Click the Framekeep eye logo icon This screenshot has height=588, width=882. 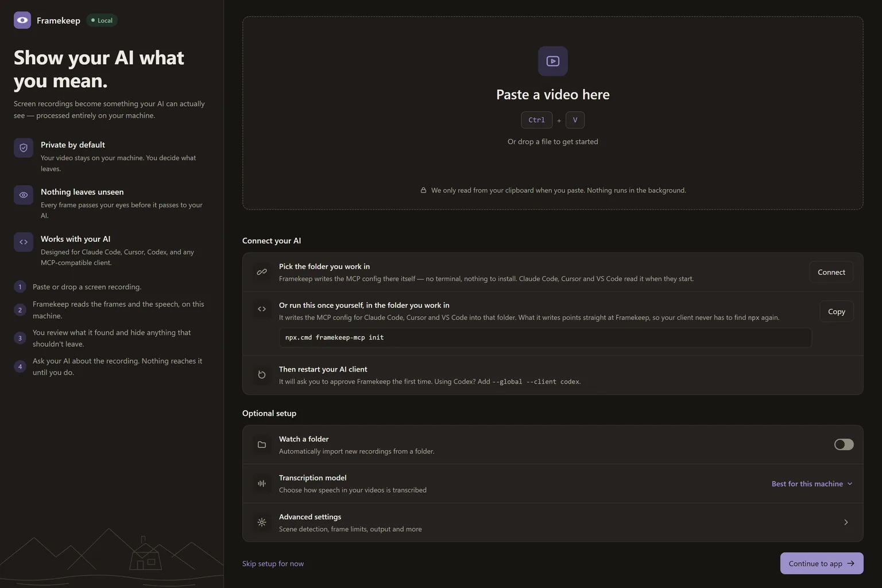pyautogui.click(x=22, y=20)
